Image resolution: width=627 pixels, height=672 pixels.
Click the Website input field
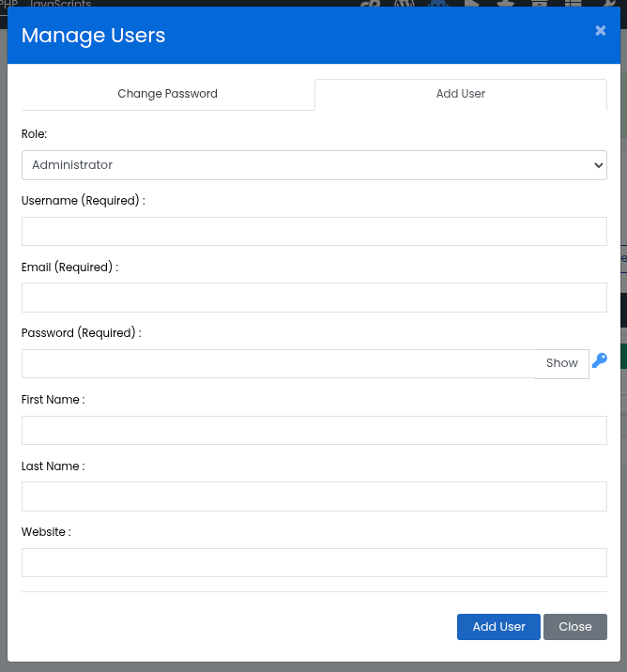314,562
